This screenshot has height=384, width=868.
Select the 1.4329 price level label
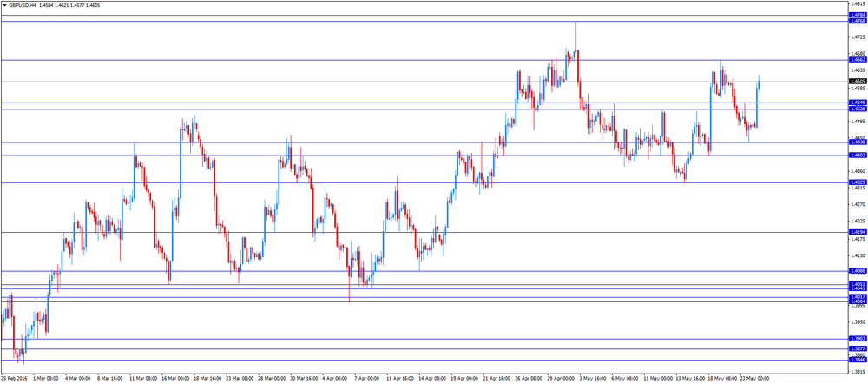[x=858, y=182]
